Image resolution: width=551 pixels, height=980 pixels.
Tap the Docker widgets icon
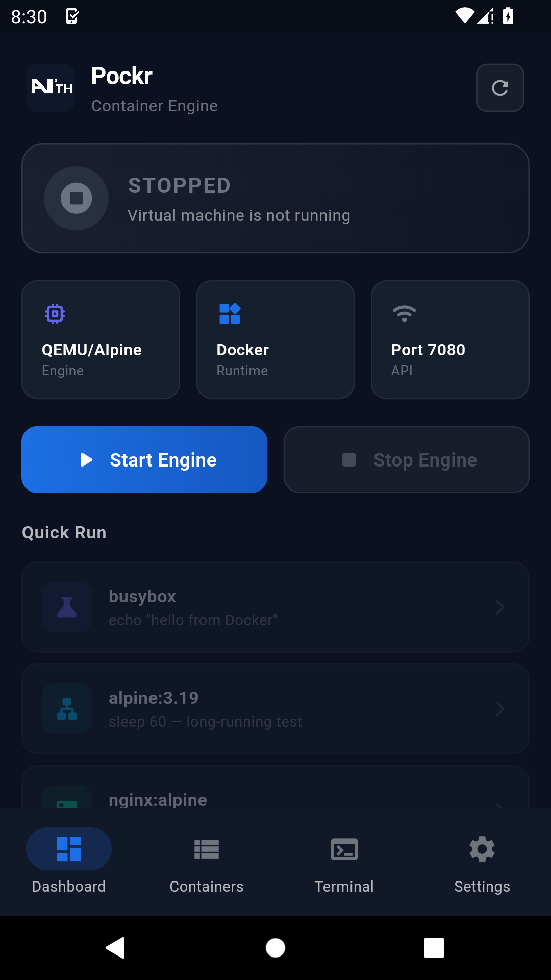[230, 313]
